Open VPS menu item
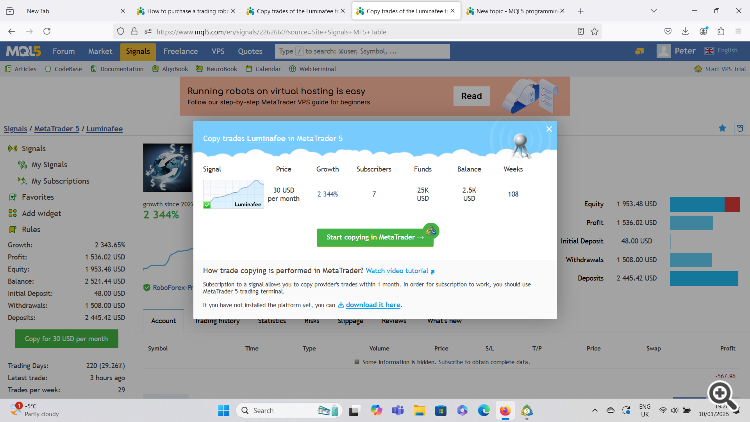Image resolution: width=750 pixels, height=422 pixels. pyautogui.click(x=218, y=51)
